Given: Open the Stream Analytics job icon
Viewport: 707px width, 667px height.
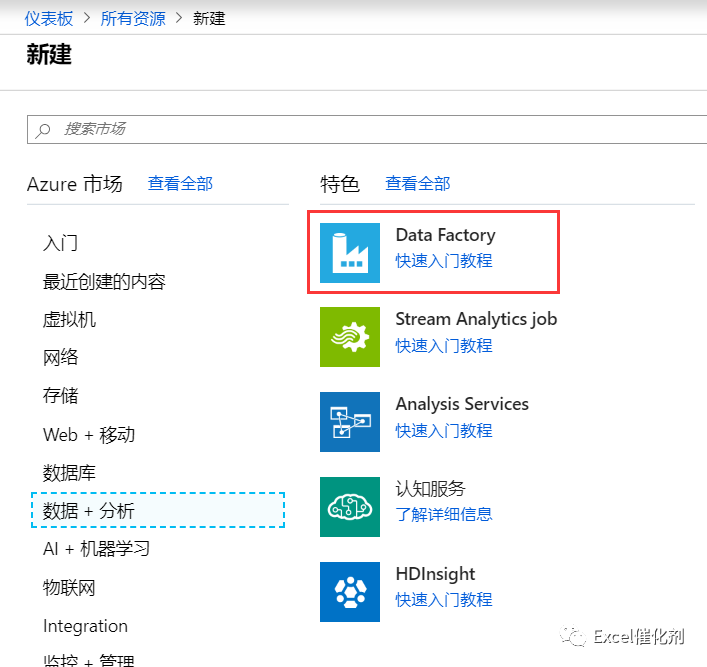Looking at the screenshot, I should (350, 337).
